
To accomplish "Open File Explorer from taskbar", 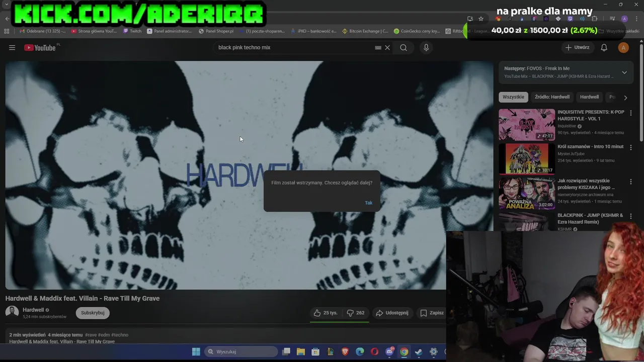I will [x=301, y=351].
